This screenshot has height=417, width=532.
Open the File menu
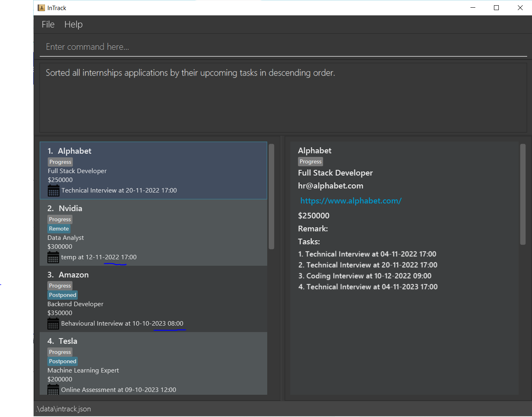[x=48, y=24]
